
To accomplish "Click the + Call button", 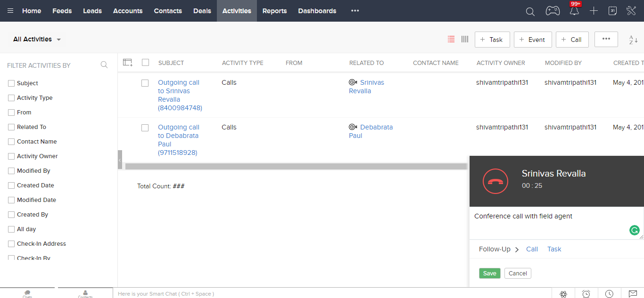I will pyautogui.click(x=572, y=40).
